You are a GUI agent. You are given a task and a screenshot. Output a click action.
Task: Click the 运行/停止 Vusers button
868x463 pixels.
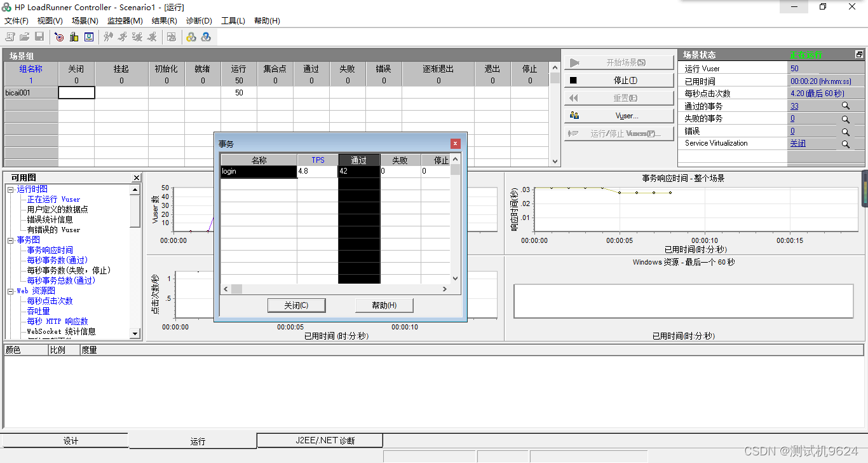(x=619, y=134)
